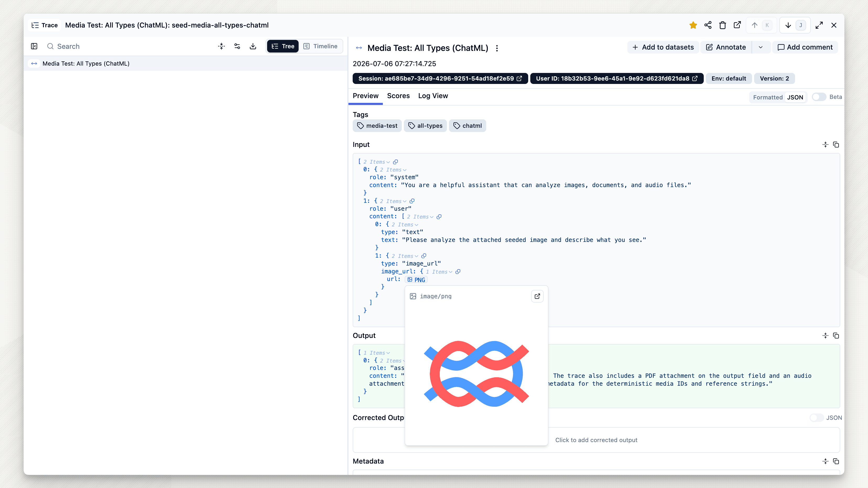The image size is (868, 488).
Task: Collapse the system message 0: 2 Items
Action: click(x=393, y=169)
